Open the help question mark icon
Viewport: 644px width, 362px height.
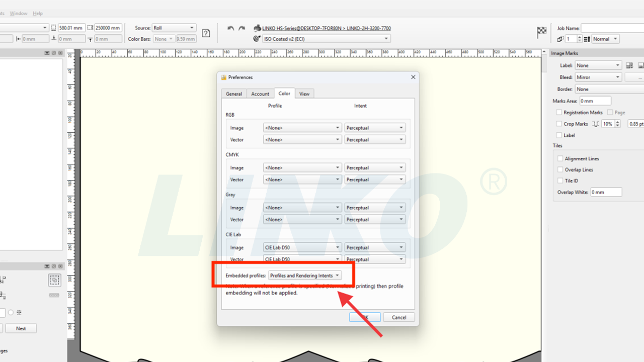(206, 33)
